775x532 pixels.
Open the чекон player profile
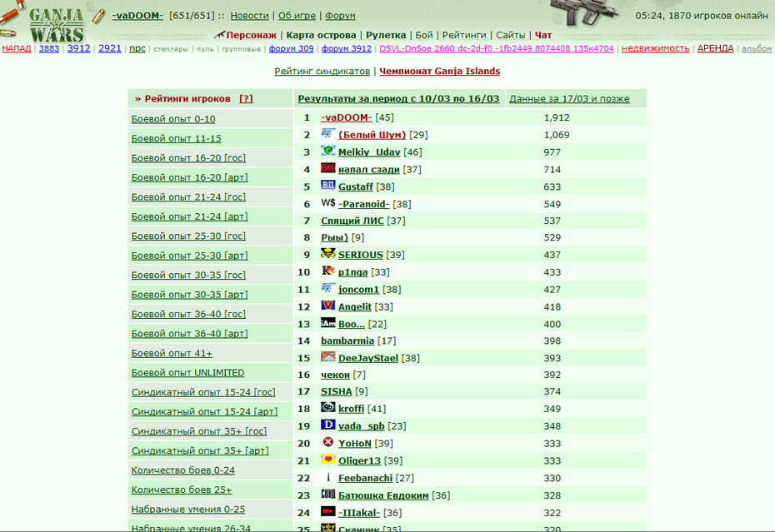coord(335,375)
